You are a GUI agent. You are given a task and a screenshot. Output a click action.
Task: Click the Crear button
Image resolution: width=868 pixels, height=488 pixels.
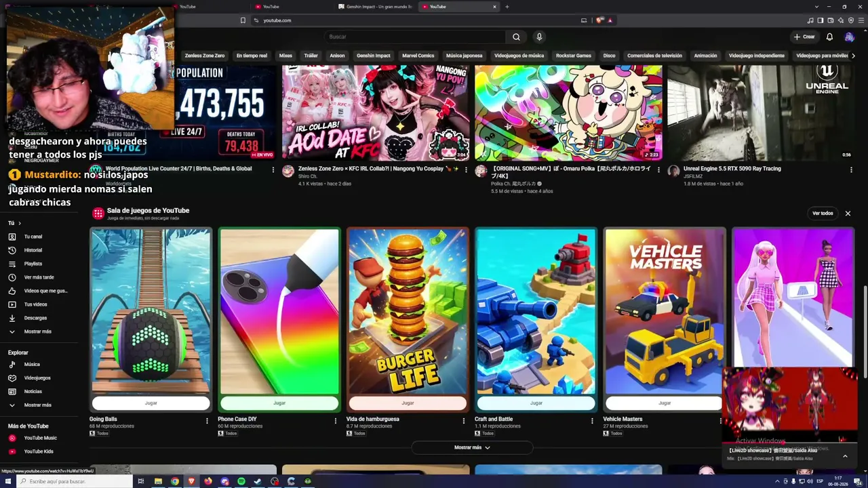804,37
